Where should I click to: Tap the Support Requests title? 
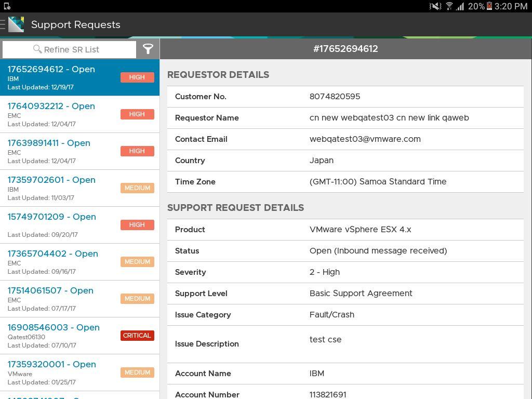(x=76, y=25)
